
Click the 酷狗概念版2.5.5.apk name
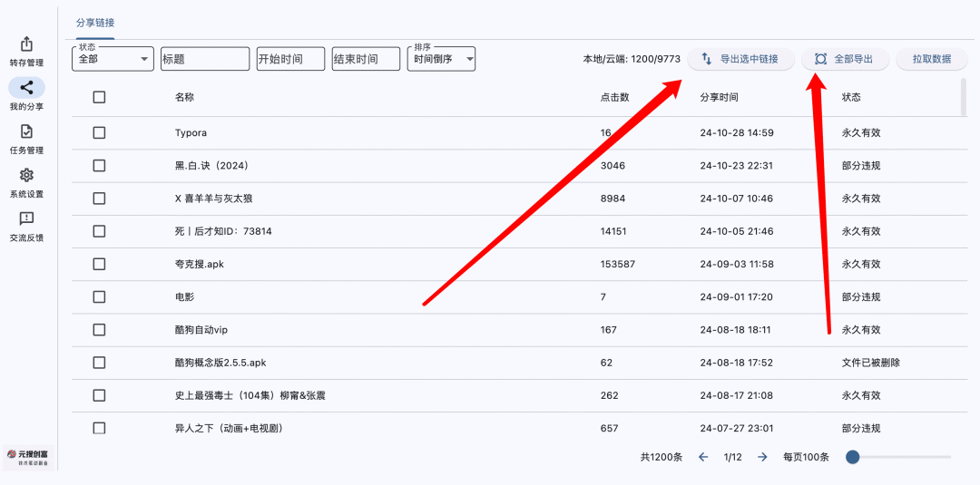(x=221, y=363)
